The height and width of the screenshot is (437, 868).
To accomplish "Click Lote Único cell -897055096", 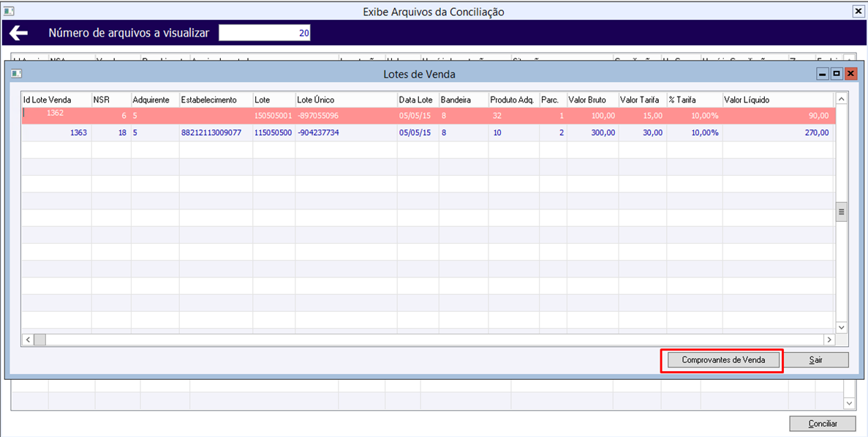I will pos(346,116).
